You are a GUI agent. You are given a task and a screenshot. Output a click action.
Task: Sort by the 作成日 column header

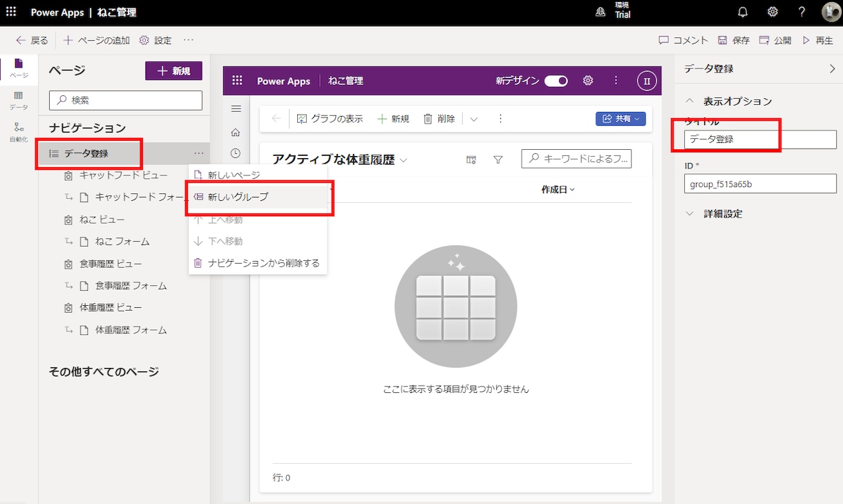point(558,189)
